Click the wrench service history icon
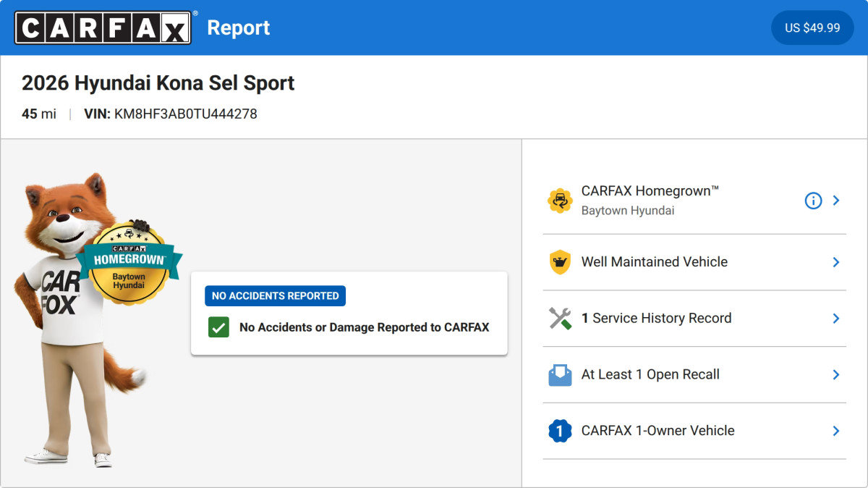This screenshot has width=868, height=488. pyautogui.click(x=560, y=319)
